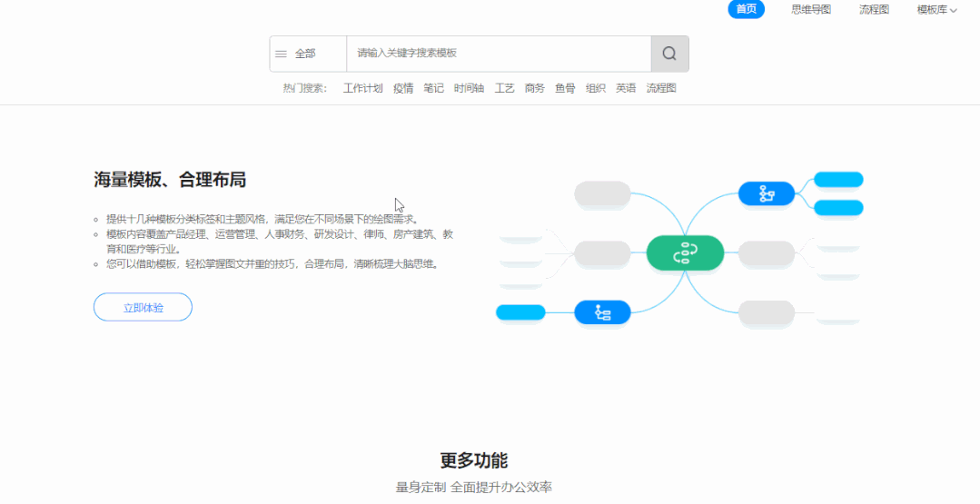Go to the 首页 tab
Viewport: 980px width, 504px height.
point(747,9)
